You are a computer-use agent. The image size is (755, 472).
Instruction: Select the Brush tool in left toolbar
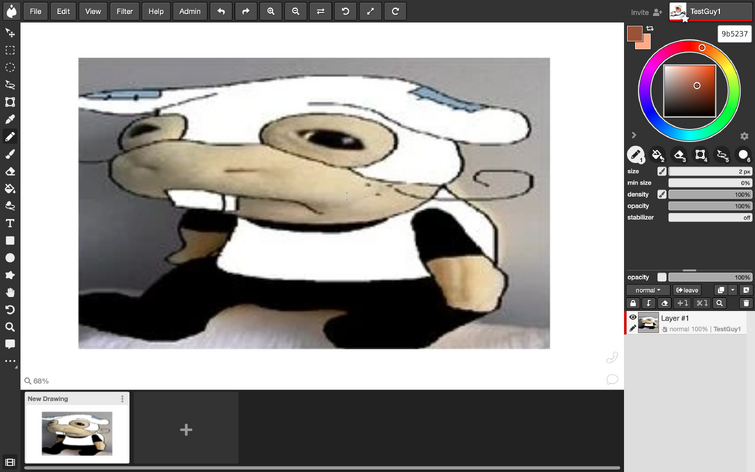point(10,154)
